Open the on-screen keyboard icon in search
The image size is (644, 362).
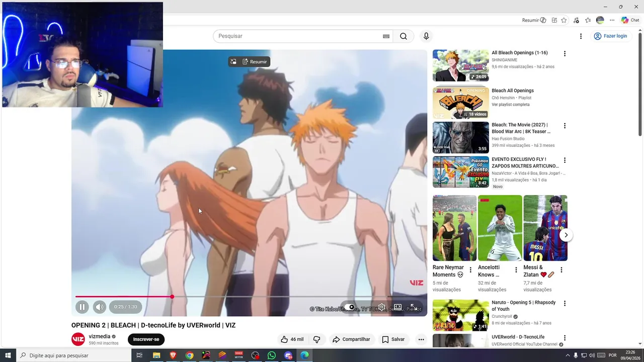pos(386,36)
